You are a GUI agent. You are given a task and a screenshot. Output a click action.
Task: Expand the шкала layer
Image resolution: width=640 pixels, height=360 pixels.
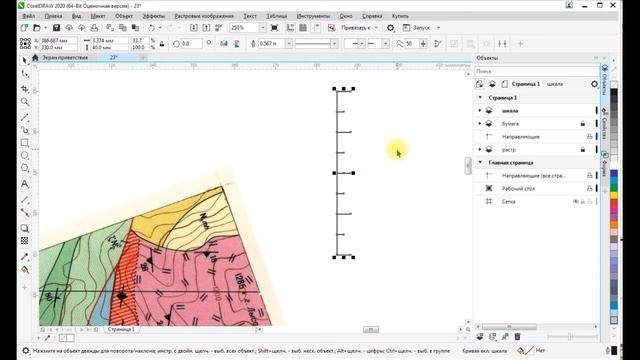(480, 111)
